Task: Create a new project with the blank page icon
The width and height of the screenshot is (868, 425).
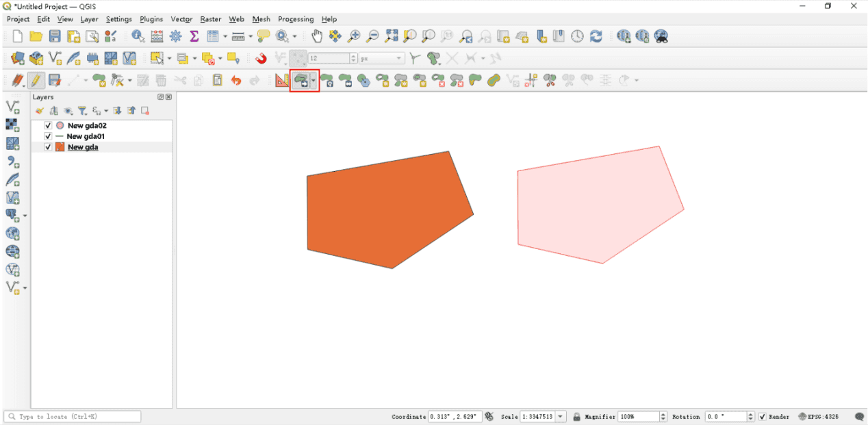Action: pos(18,36)
